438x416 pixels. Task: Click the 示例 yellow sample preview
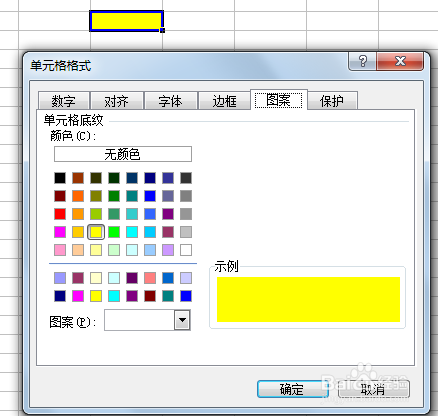coord(308,299)
